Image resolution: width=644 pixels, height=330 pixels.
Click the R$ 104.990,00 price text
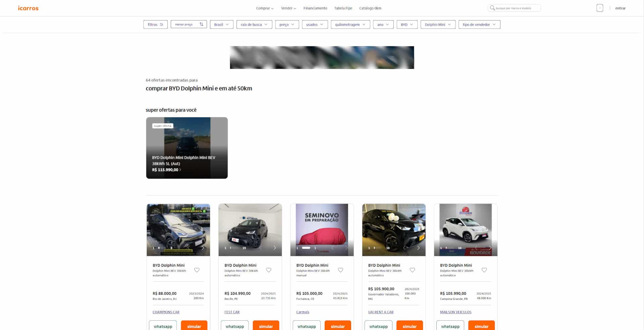237,293
